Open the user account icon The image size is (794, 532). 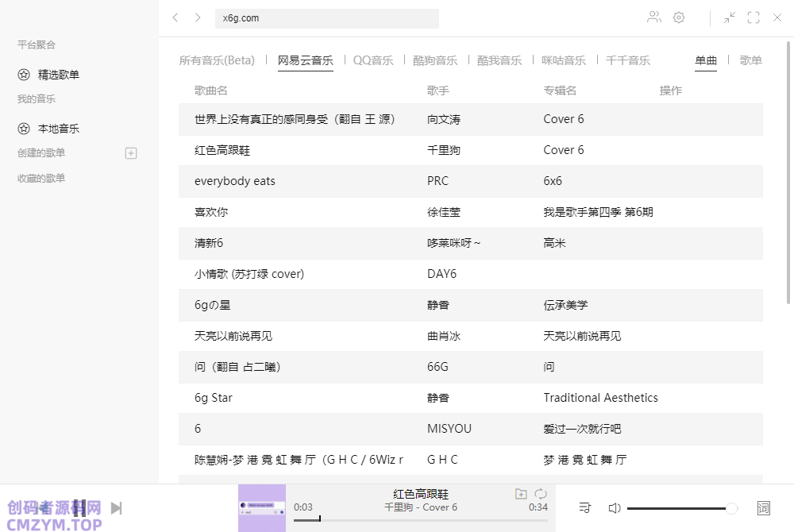(x=653, y=17)
